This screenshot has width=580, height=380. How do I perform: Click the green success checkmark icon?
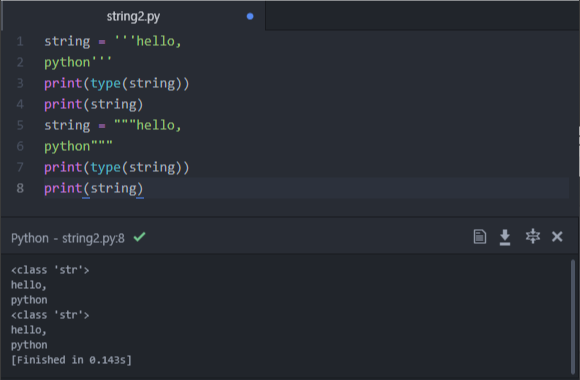[139, 236]
